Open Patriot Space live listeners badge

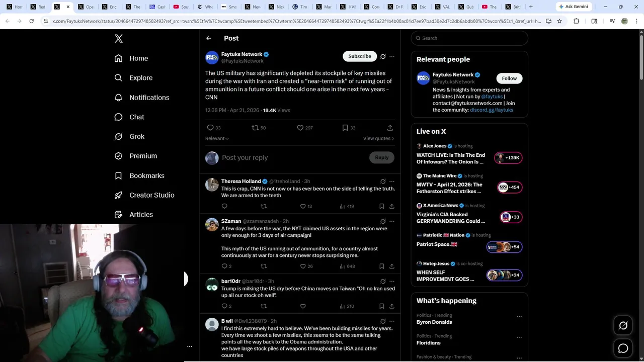click(x=505, y=247)
